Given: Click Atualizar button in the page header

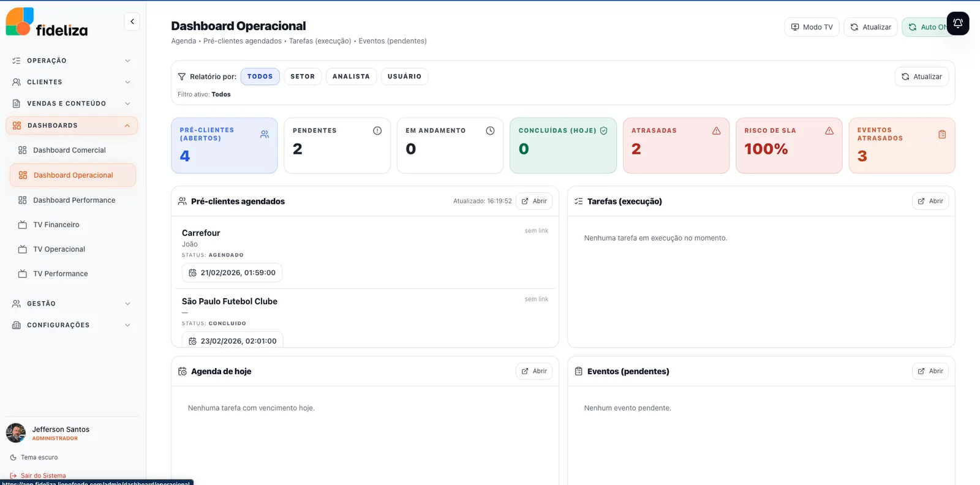Looking at the screenshot, I should pos(870,27).
